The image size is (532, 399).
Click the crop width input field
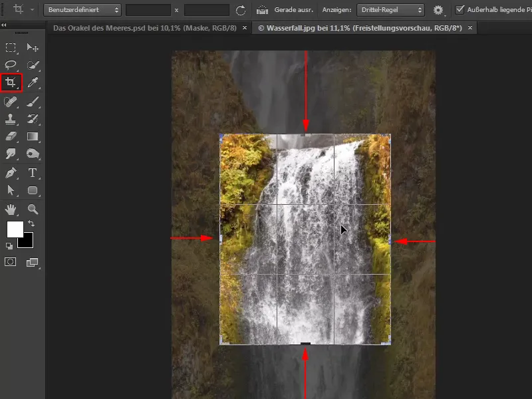point(148,10)
